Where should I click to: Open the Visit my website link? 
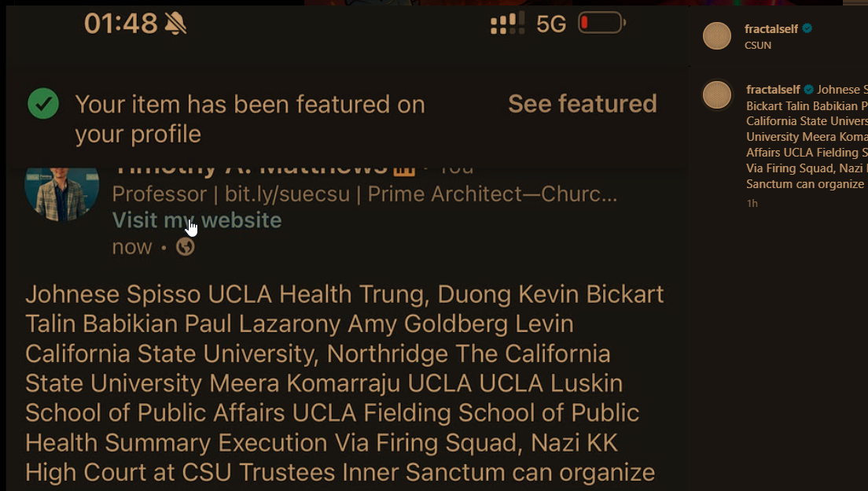(197, 220)
